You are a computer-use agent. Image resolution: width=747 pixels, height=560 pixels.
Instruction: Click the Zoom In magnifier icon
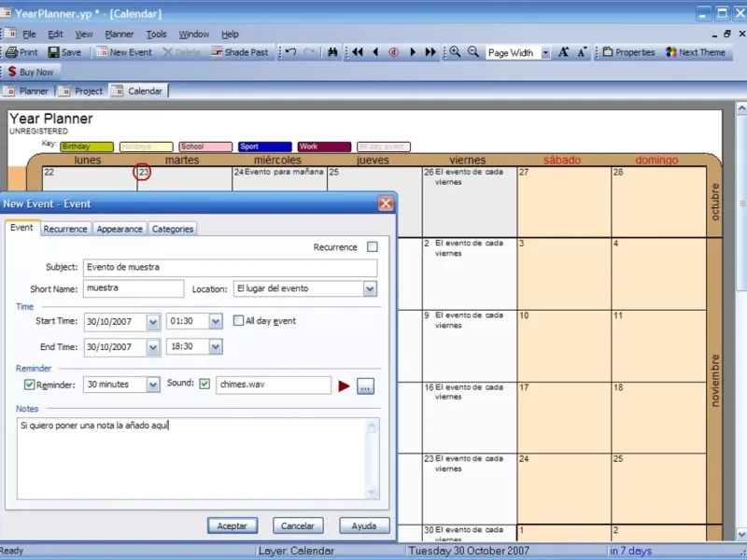click(455, 52)
